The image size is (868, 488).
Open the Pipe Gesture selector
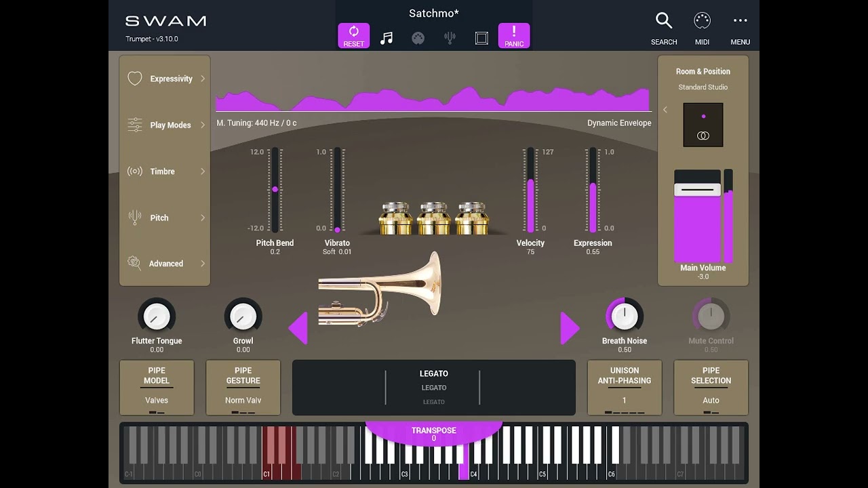tap(243, 388)
